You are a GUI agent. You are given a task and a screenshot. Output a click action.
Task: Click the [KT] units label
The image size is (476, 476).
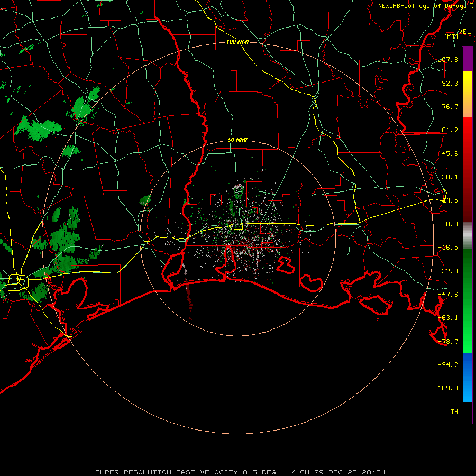coord(452,36)
